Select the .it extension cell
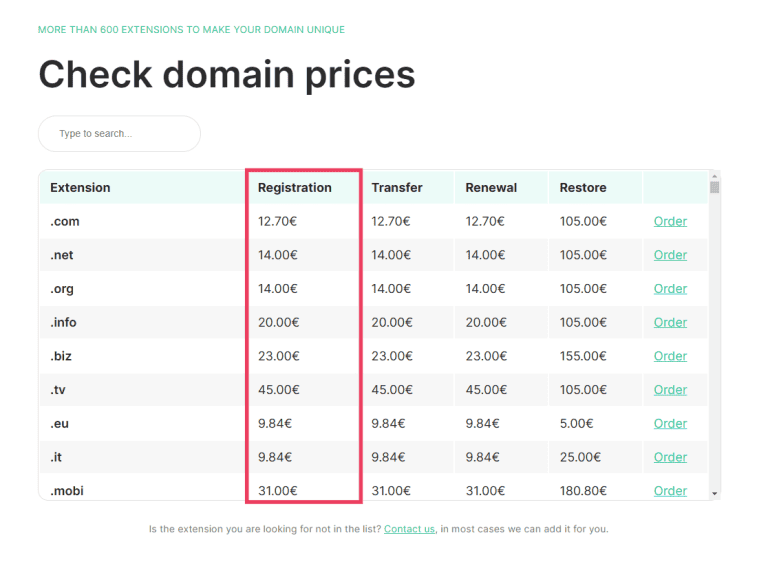Image resolution: width=768 pixels, height=566 pixels. pyautogui.click(x=142, y=457)
